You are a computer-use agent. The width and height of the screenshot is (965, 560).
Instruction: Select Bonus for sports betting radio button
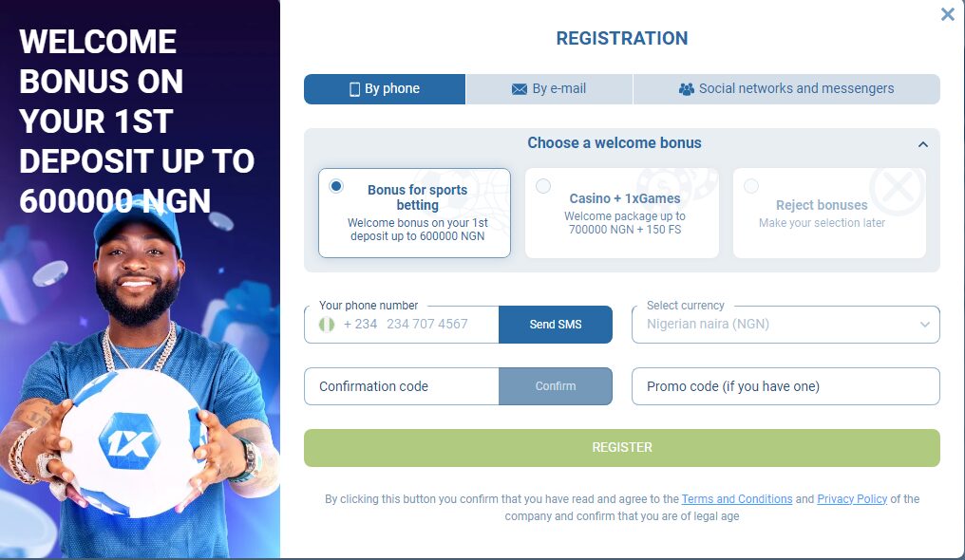tap(336, 186)
